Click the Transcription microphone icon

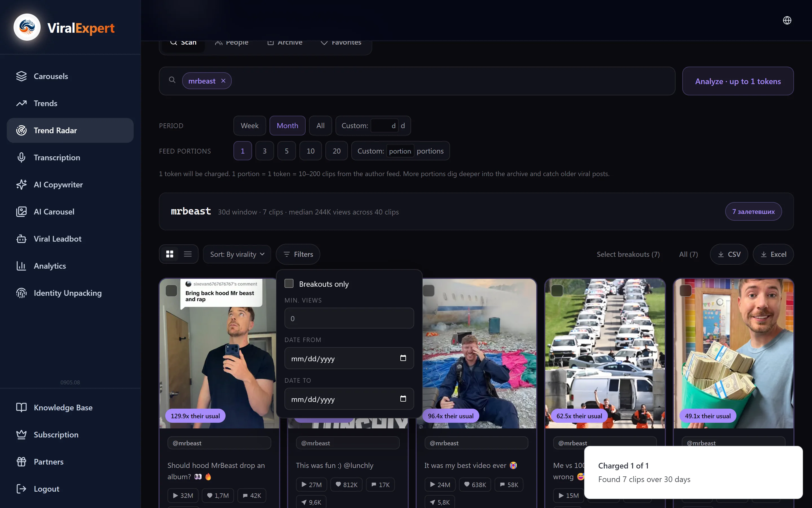[21, 157]
